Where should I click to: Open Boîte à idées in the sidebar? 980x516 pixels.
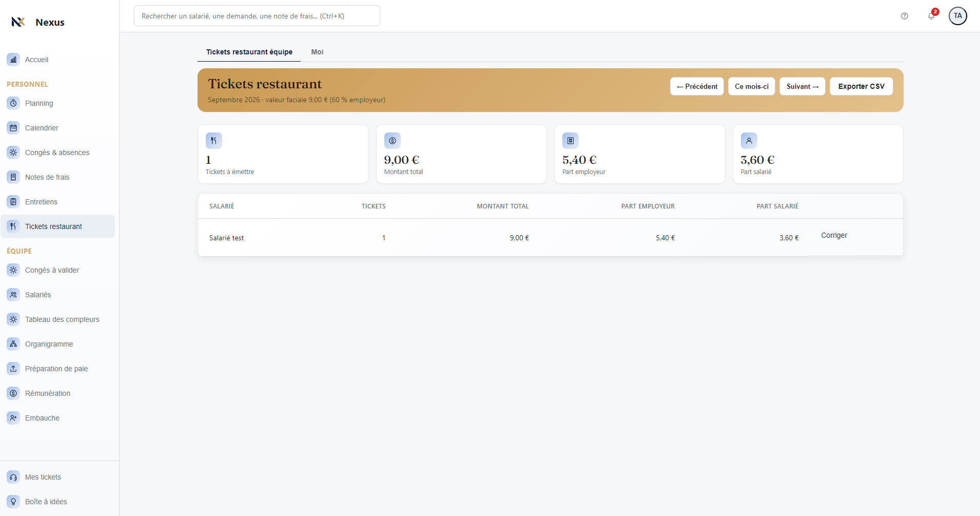[x=58, y=502]
